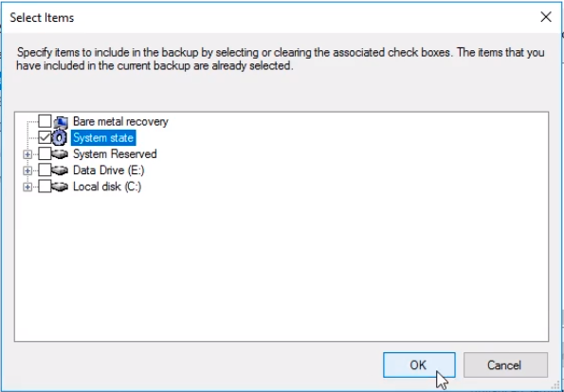564x392 pixels.
Task: Select the Bare metal recovery label
Action: point(120,121)
